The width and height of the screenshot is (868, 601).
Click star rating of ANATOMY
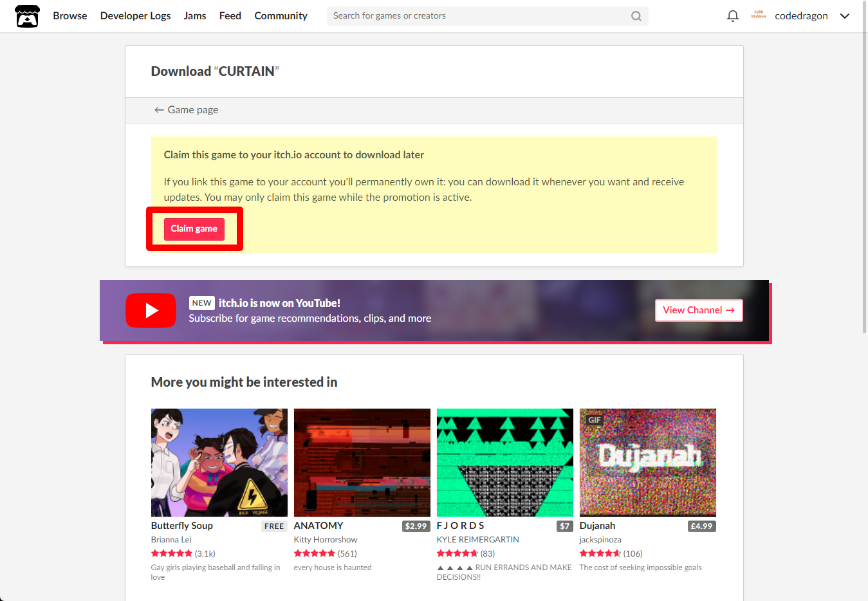tap(315, 553)
